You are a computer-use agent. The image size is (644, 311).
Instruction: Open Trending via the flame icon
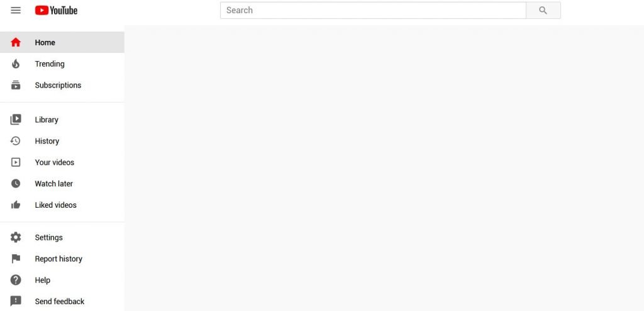[x=16, y=64]
